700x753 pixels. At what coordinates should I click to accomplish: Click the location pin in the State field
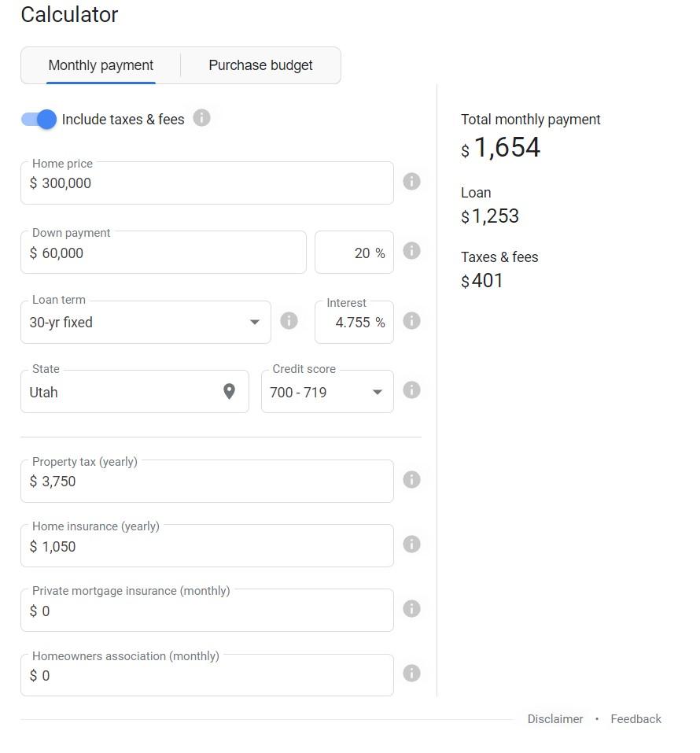pos(229,391)
